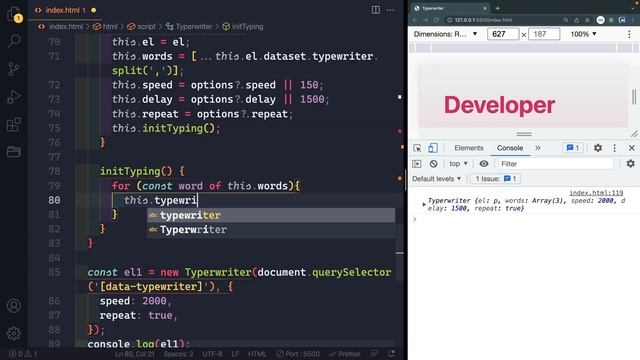Click the Ln 80, Col 21 indicator
The image size is (640, 360).
click(x=135, y=354)
